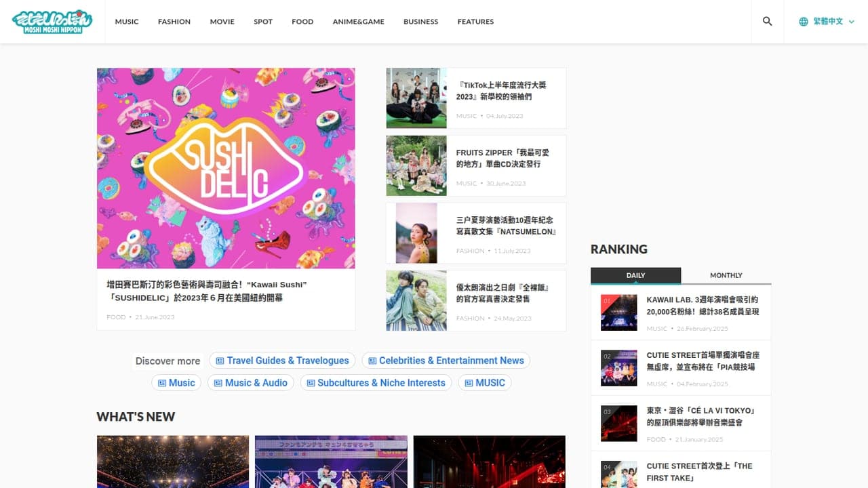Click the Travel Guides & Travelogues chip icon
This screenshot has width=868, height=488.
pos(220,361)
